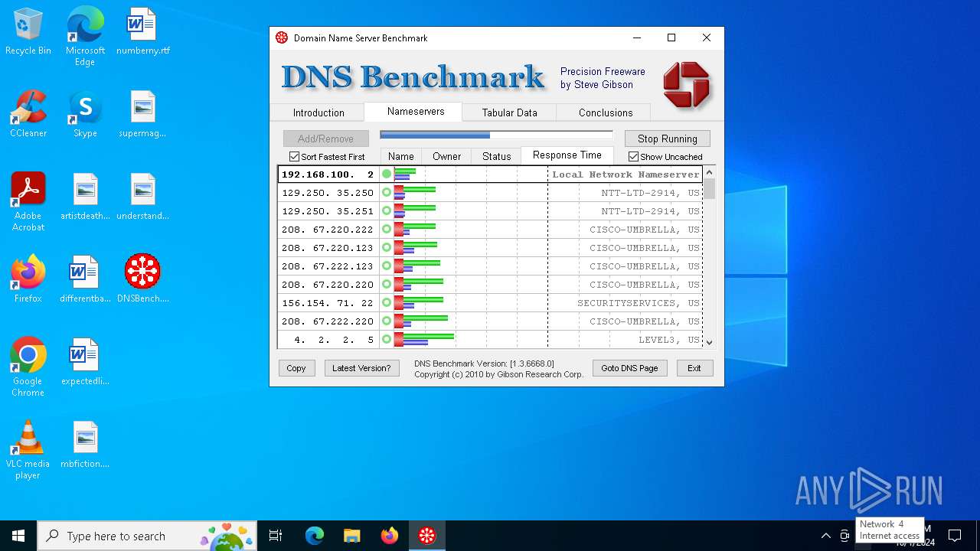
Task: Open the Recycle Bin desktop icon
Action: click(x=28, y=32)
